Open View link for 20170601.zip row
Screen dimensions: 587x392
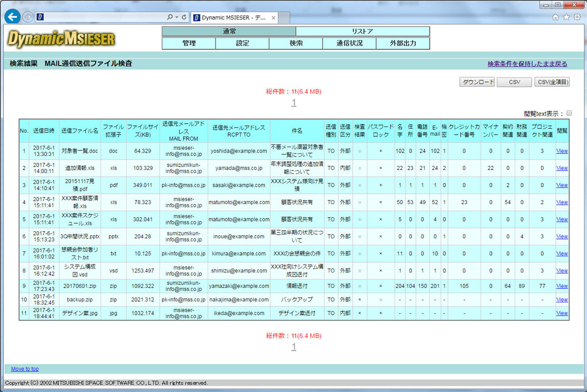click(561, 286)
